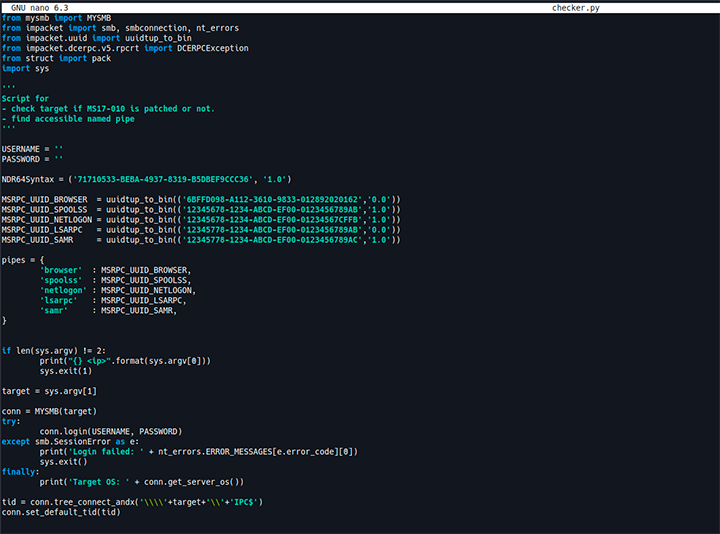Click the 'GNU nano 6.3' title text

pyautogui.click(x=39, y=8)
